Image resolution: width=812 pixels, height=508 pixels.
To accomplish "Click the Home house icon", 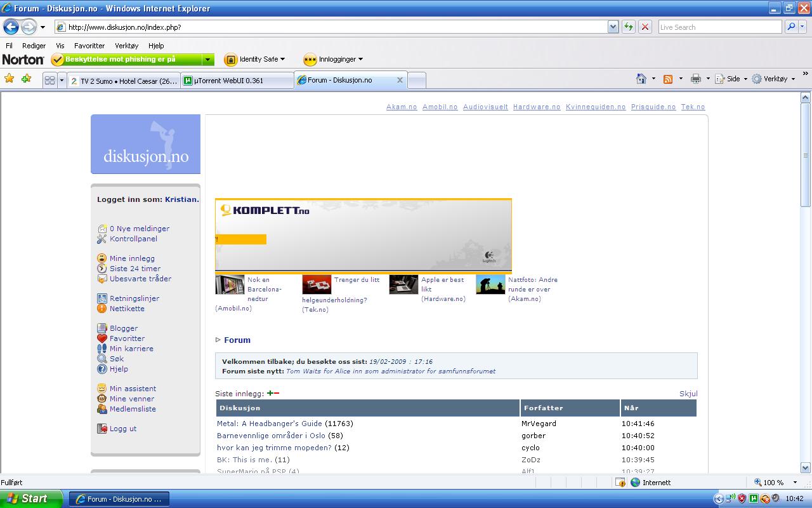I will tap(641, 79).
